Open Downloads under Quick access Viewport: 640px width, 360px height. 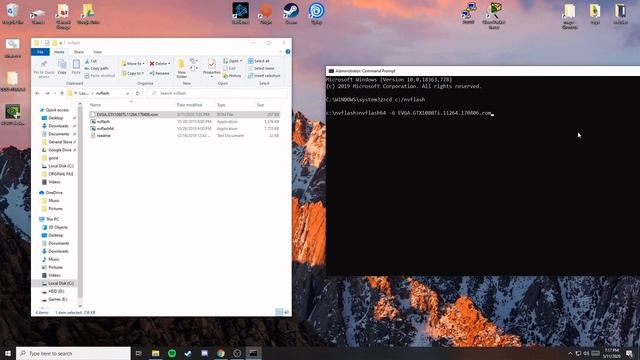58,126
